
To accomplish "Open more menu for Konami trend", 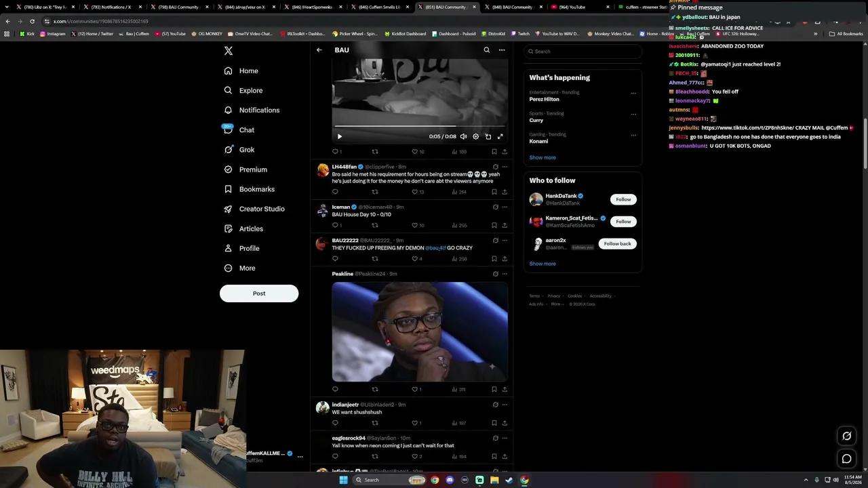I will 633,135.
